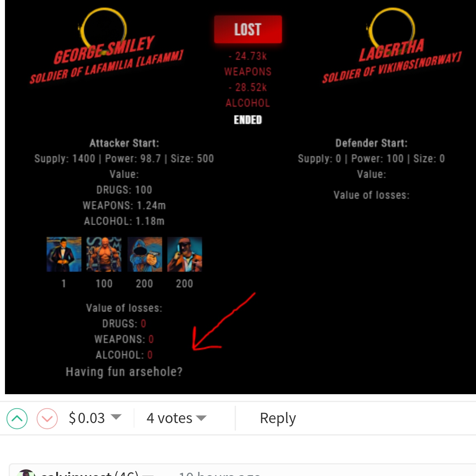Select the suited boss unit thumbnail

(x=64, y=254)
